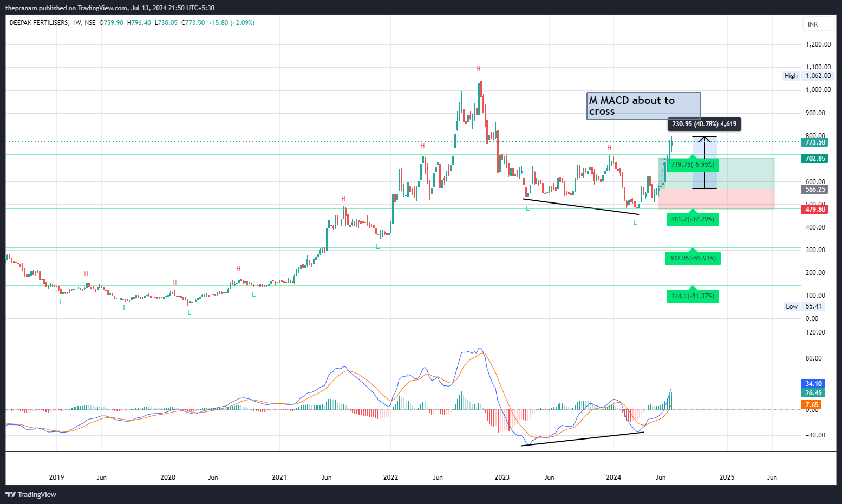Click the 120.00 MACD scale label
Viewport: 842px width, 504px height.
click(x=815, y=332)
